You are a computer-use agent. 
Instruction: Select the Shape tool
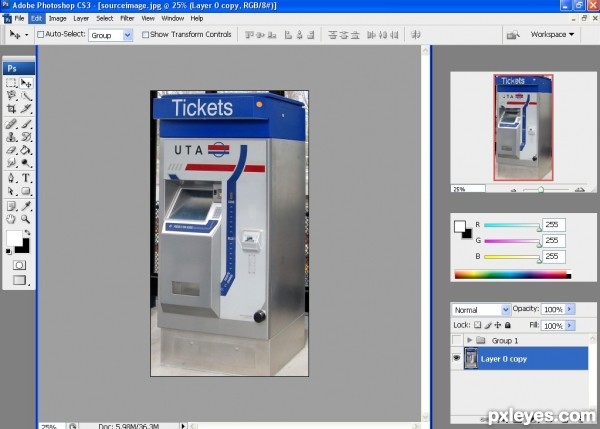pos(26,191)
